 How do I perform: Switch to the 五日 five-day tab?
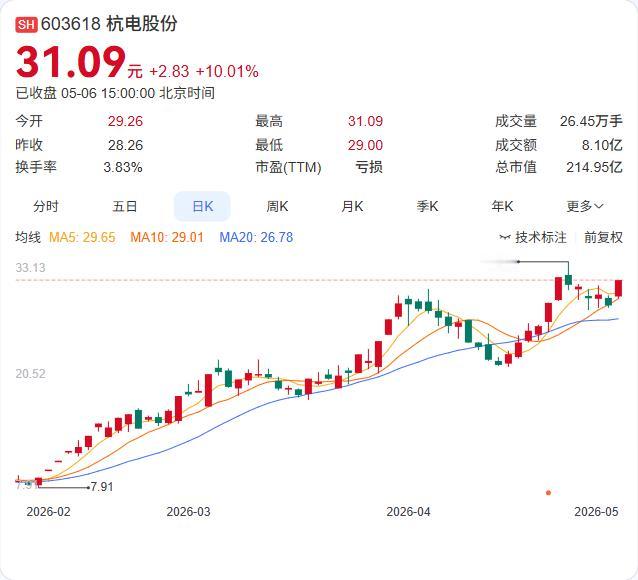tap(125, 206)
